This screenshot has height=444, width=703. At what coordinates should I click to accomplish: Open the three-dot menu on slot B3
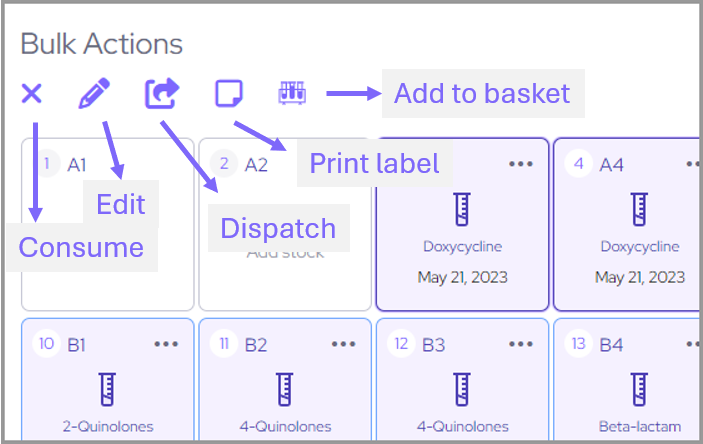(520, 344)
